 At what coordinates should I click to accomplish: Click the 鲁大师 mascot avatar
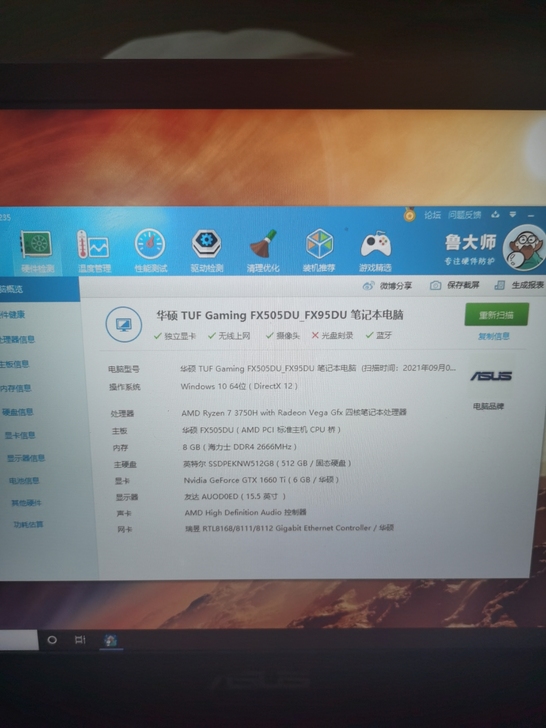click(525, 247)
